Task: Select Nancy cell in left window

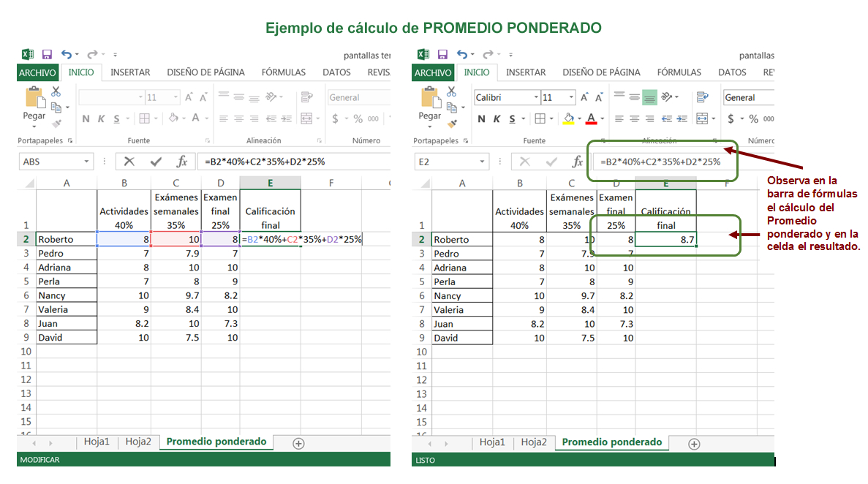Action: (x=67, y=295)
